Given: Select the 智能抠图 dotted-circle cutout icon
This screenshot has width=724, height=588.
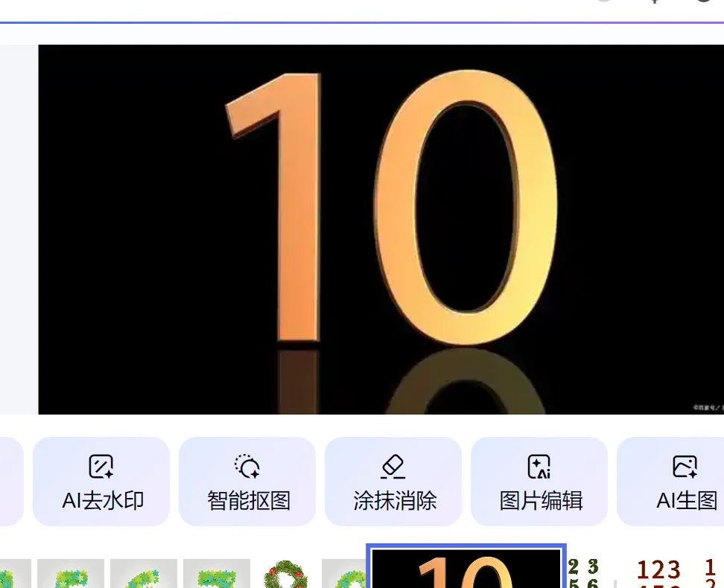Looking at the screenshot, I should pos(247,466).
